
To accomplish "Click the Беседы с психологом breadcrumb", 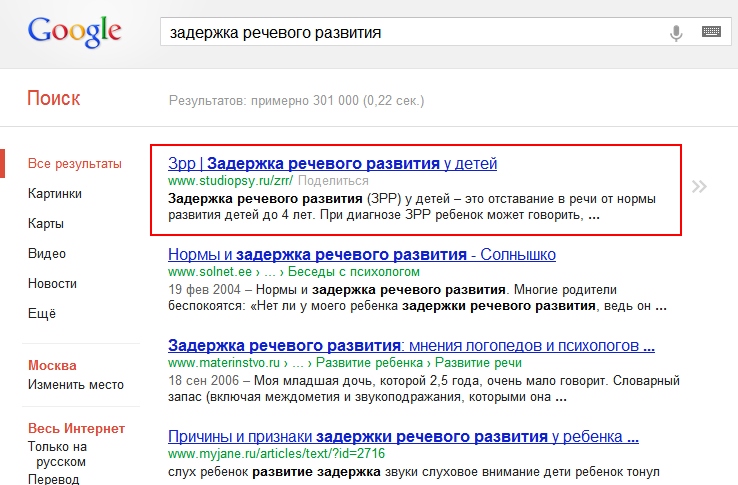I will (353, 272).
